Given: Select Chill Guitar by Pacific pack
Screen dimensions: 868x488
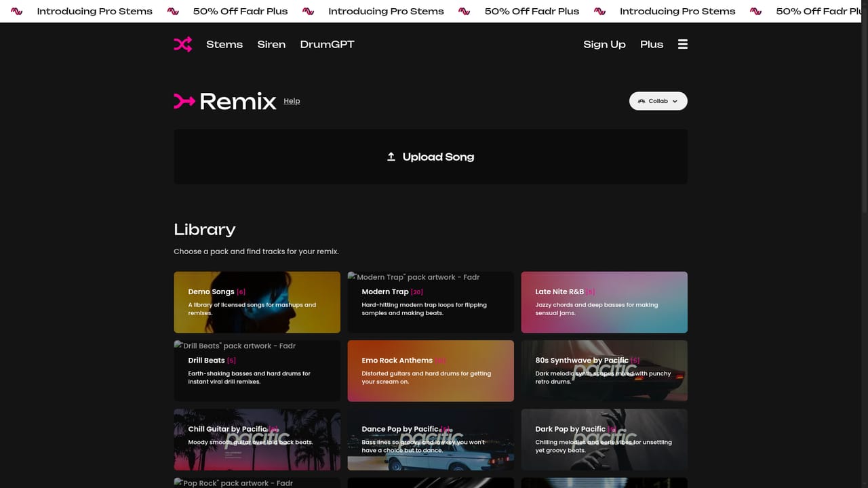Looking at the screenshot, I should 257,439.
